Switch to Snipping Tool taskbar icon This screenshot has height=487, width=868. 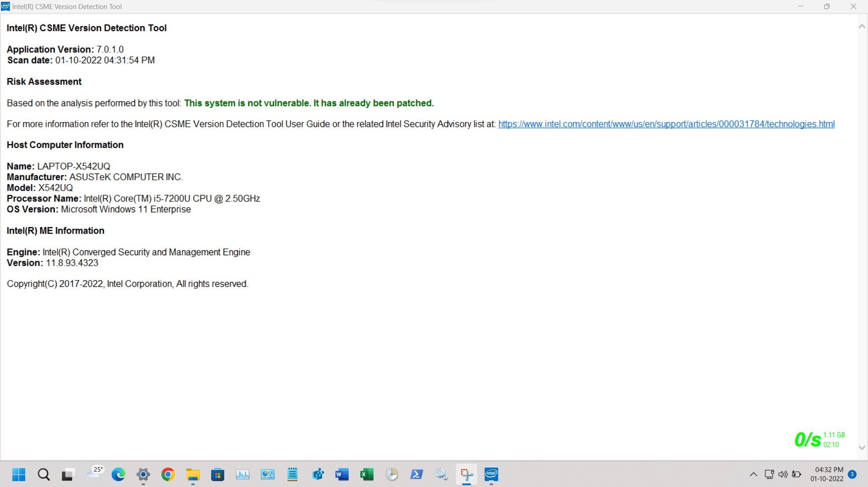click(x=467, y=475)
